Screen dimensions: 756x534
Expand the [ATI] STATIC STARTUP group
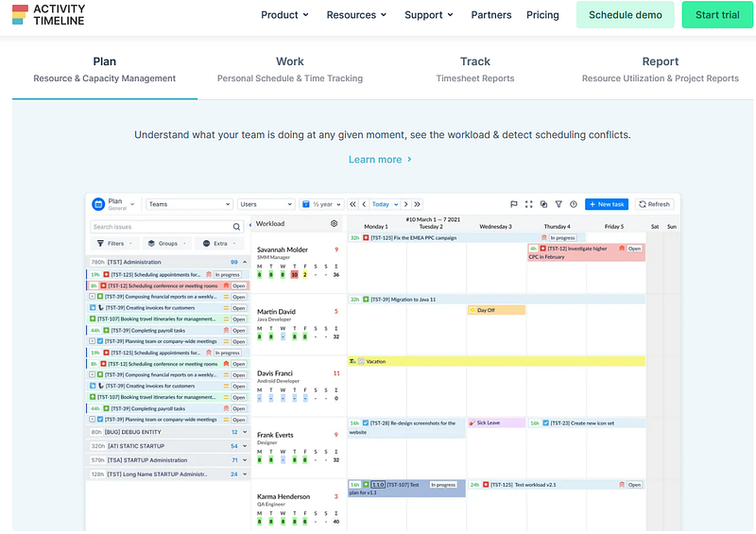(245, 446)
